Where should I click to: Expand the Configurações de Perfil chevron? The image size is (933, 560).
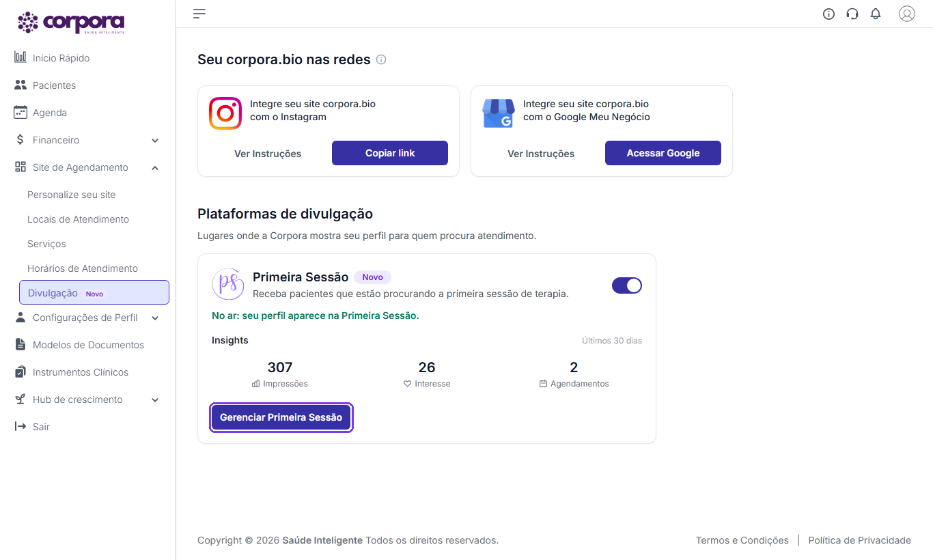click(x=155, y=318)
